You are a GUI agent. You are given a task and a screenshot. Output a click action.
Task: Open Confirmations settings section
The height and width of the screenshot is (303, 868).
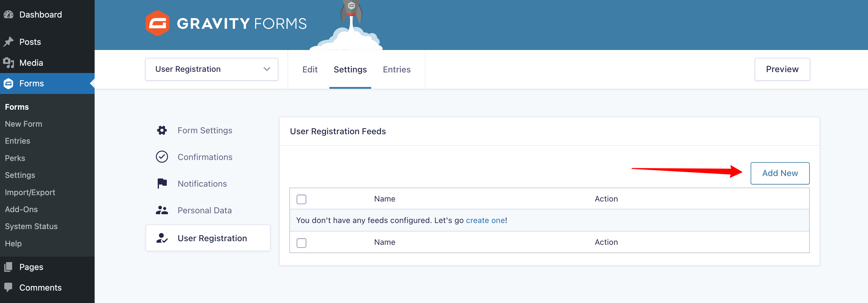click(x=205, y=157)
